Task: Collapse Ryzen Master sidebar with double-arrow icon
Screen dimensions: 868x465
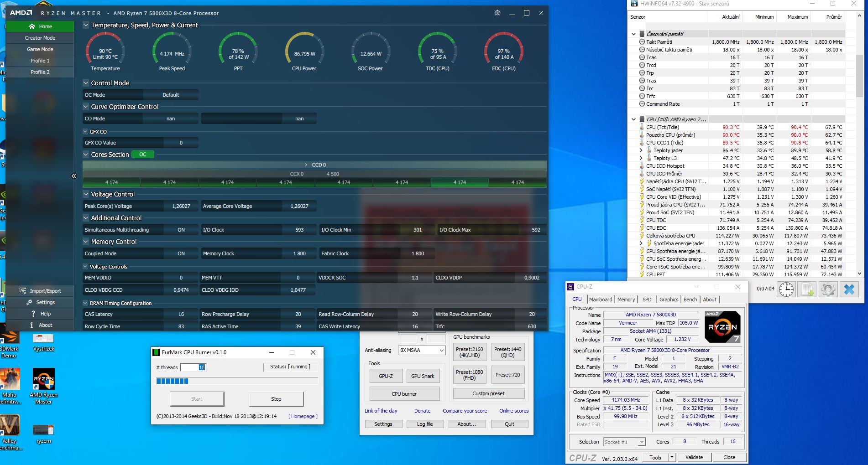Action: point(74,176)
